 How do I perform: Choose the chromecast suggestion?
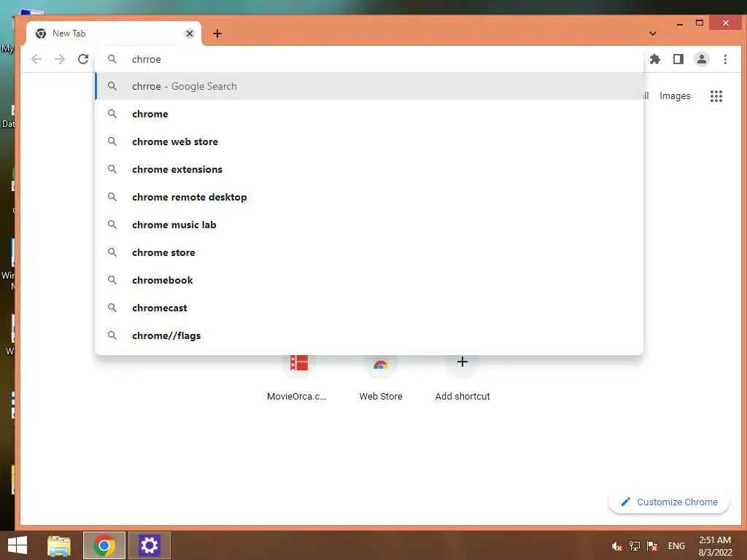pos(369,308)
